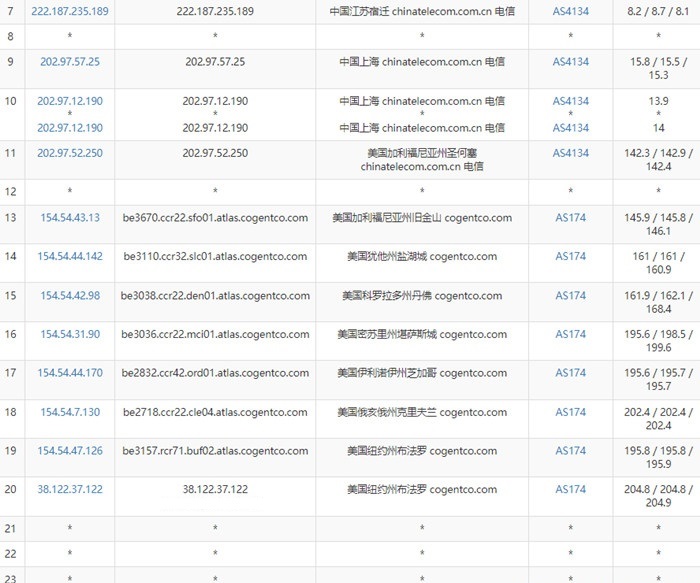Viewport: 700px width, 583px height.
Task: Click plain hostname text 38.122.37.122
Action: 215,489
